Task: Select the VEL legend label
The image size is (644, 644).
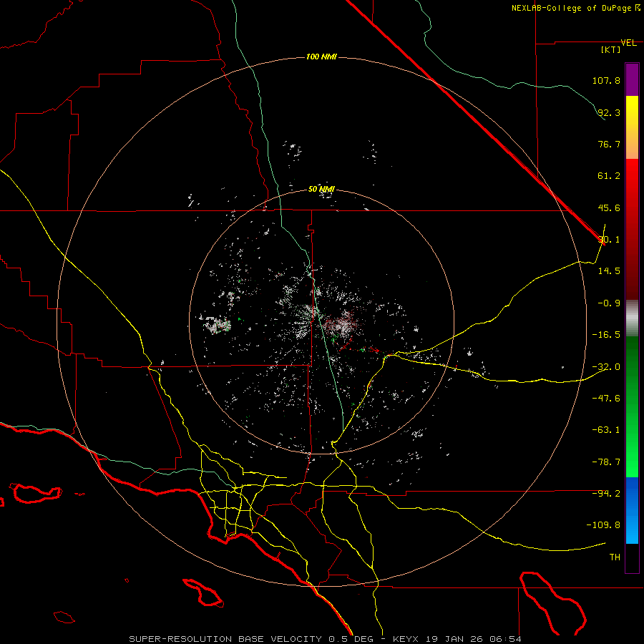Action: coord(628,43)
